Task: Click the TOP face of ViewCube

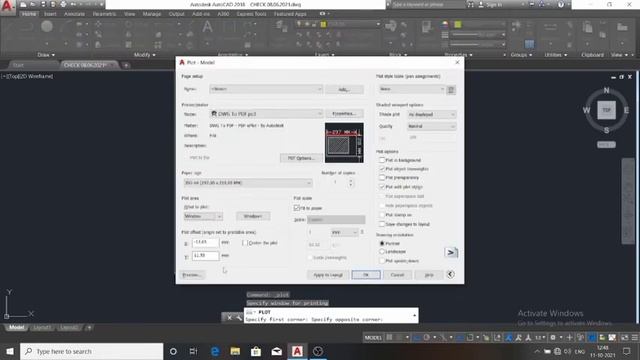Action: [607, 110]
